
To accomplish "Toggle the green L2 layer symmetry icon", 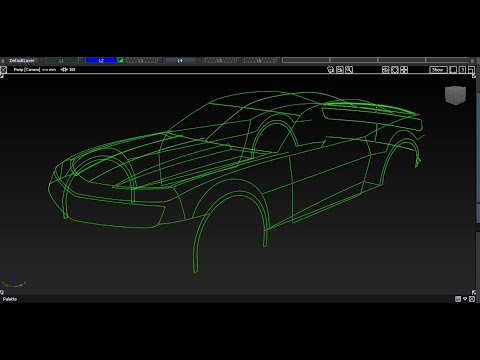I will click(121, 60).
